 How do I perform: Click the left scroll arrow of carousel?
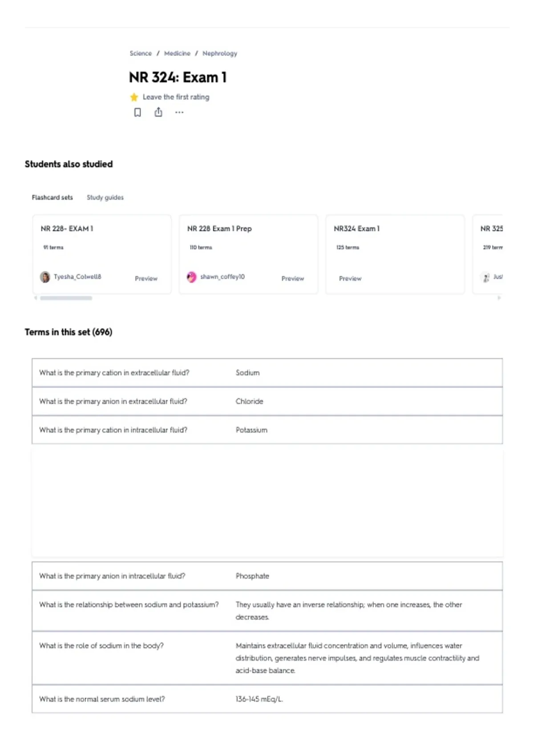(x=36, y=298)
